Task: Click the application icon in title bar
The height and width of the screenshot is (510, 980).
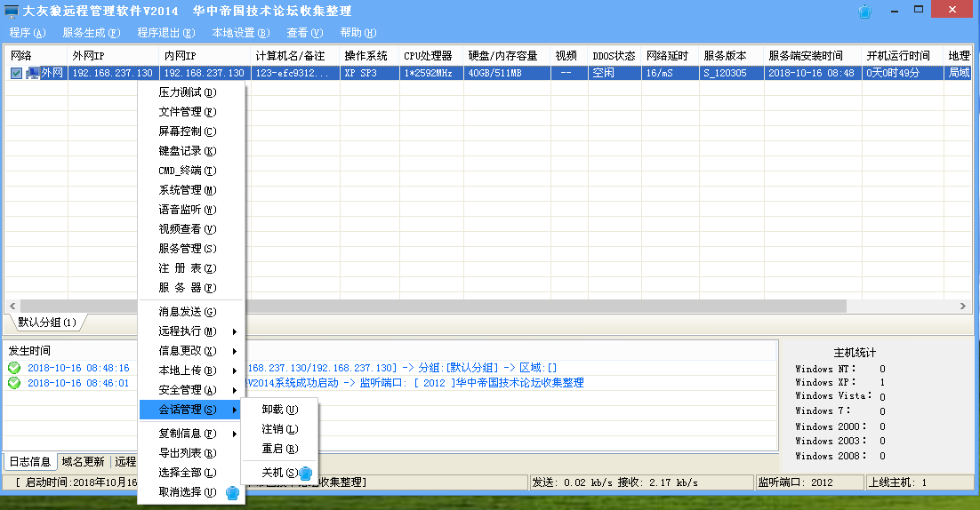Action: [x=12, y=12]
